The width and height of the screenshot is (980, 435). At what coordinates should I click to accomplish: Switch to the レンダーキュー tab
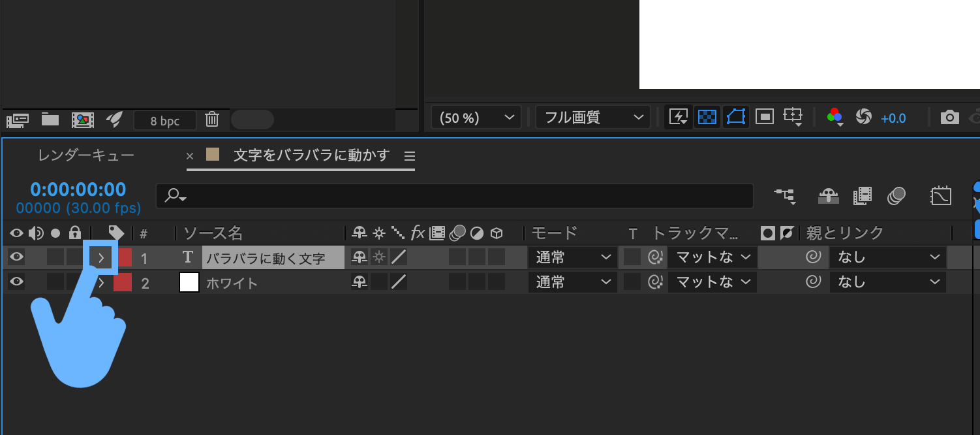[x=85, y=155]
